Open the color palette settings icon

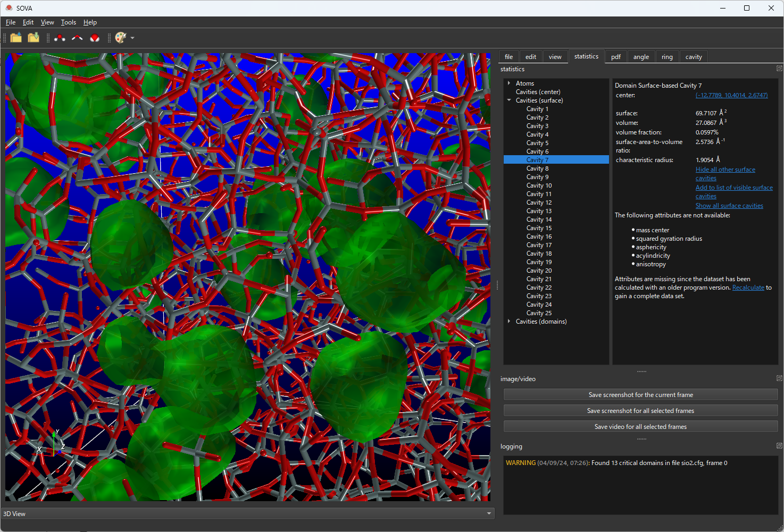point(121,38)
